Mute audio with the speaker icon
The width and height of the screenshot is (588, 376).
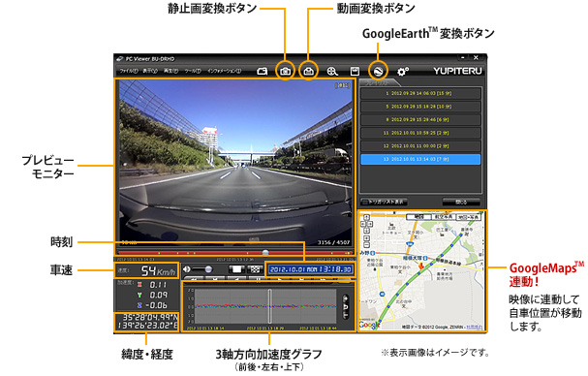click(186, 269)
